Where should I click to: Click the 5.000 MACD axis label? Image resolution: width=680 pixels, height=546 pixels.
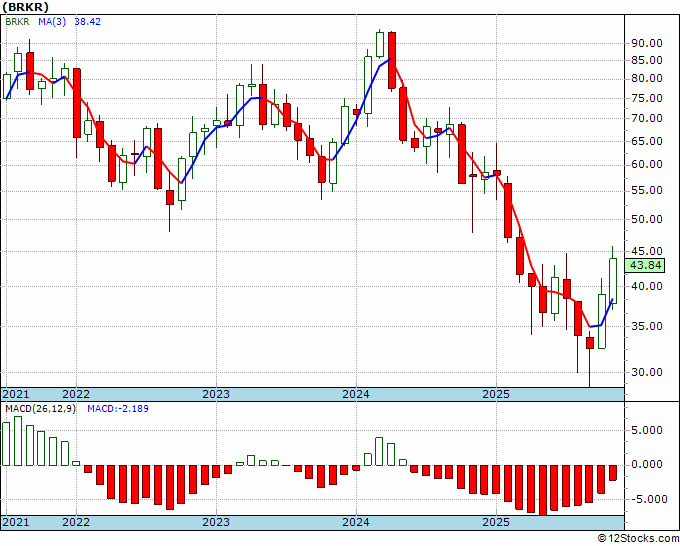(x=647, y=430)
